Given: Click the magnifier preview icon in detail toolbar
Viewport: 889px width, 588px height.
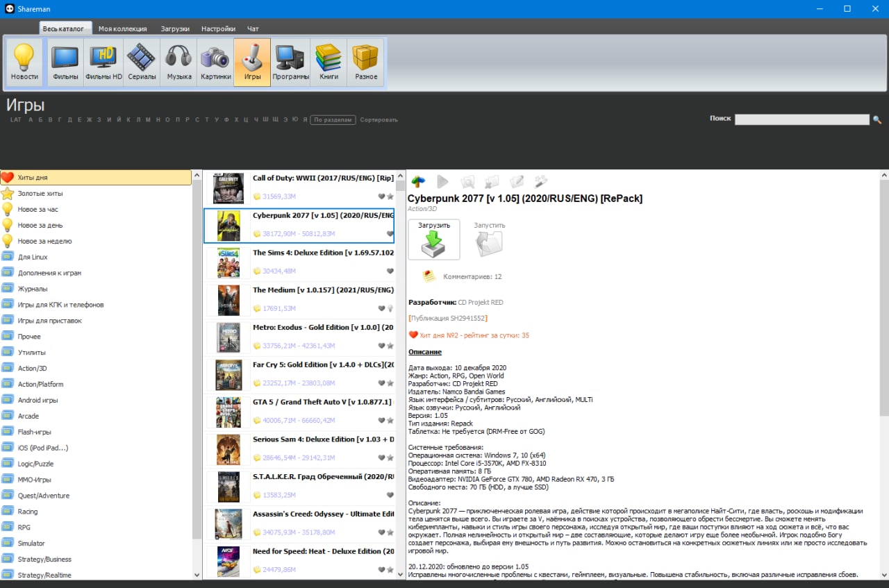Looking at the screenshot, I should coord(468,182).
